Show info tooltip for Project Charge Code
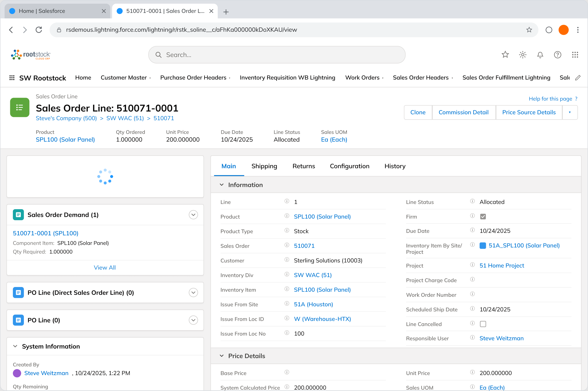Viewport: 588px width, 391px height. point(472,279)
